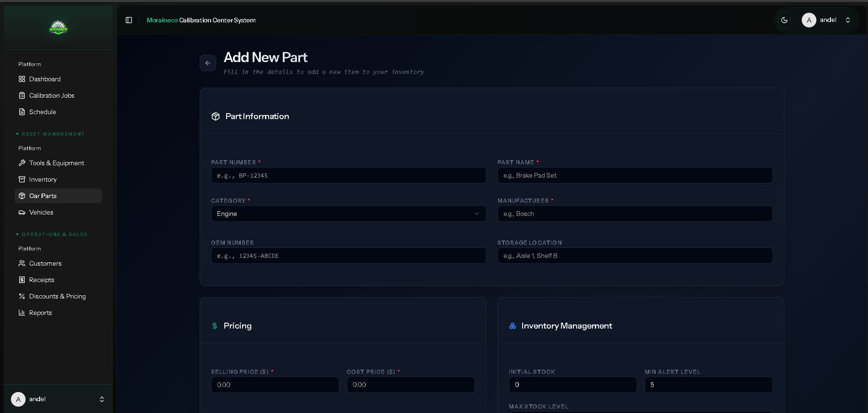Open the Category dropdown showing Engine
The height and width of the screenshot is (413, 868).
[x=349, y=214]
